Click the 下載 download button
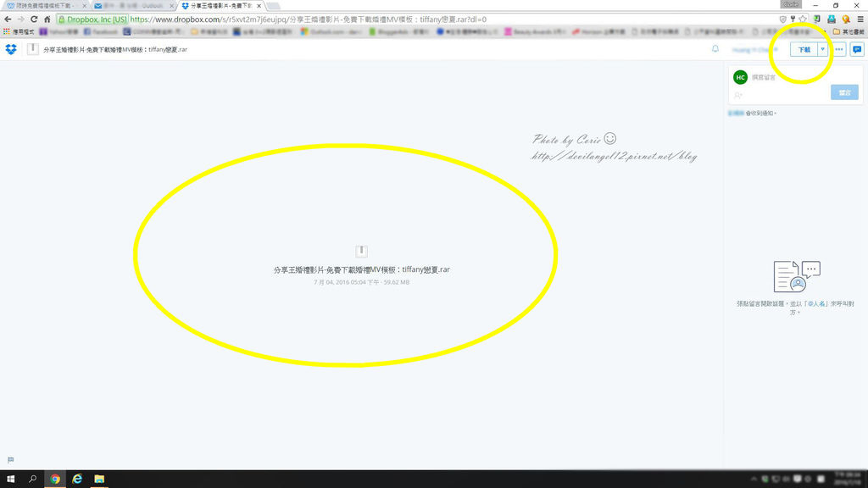 [x=804, y=49]
